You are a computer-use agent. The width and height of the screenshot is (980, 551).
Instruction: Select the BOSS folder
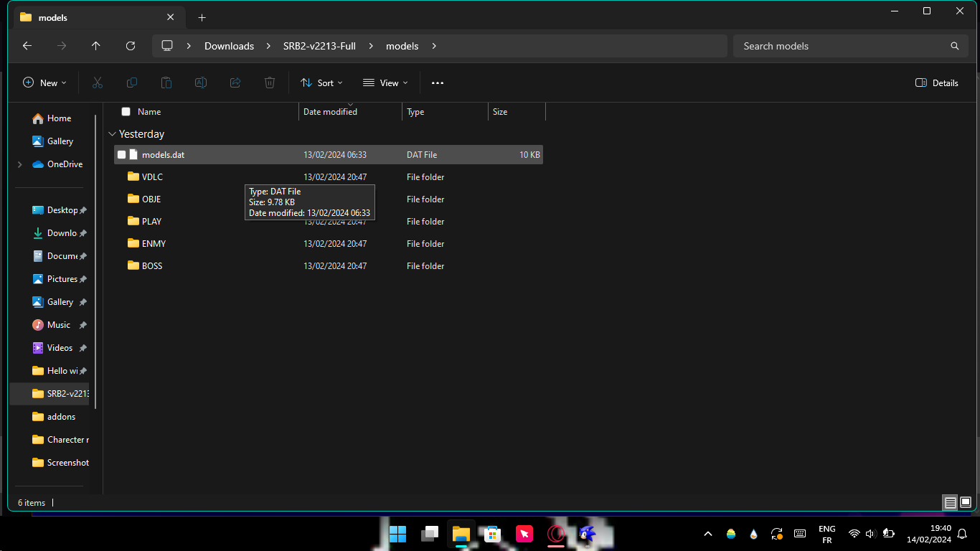(x=329, y=266)
